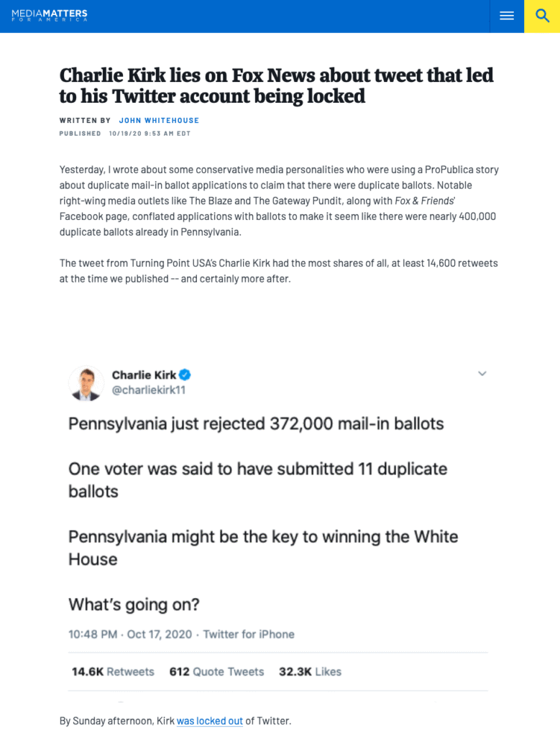Click the tweet text about 372,000 ballots
Image resolution: width=560 pixels, height=736 pixels.
tap(256, 423)
